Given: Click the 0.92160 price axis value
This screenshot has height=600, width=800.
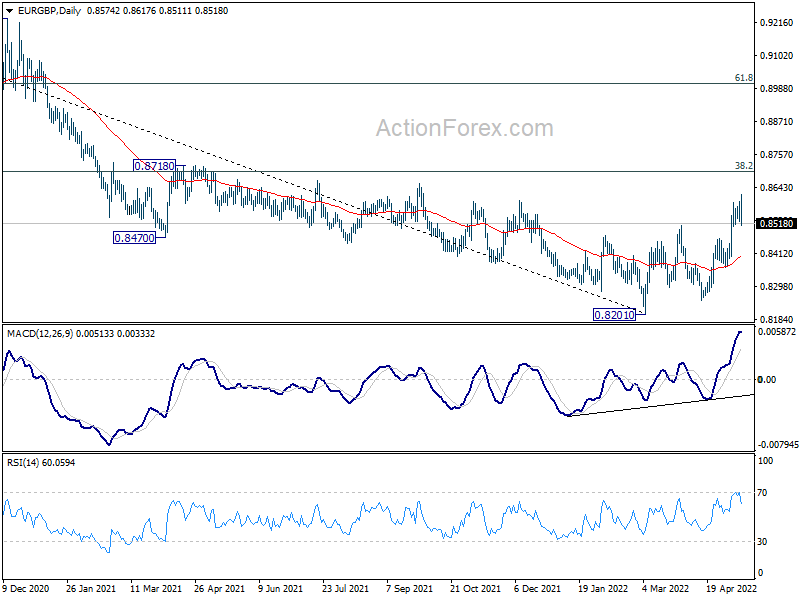Looking at the screenshot, I should (x=776, y=22).
